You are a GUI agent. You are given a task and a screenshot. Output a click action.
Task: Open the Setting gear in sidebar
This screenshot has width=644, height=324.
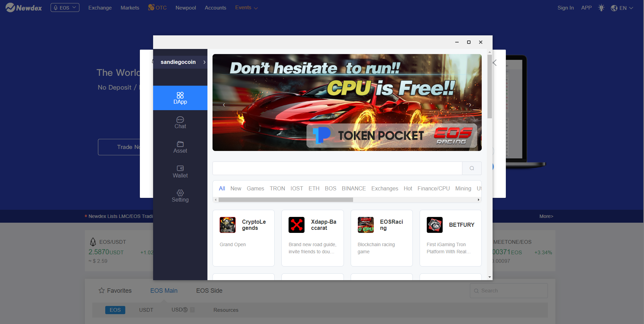[180, 193]
